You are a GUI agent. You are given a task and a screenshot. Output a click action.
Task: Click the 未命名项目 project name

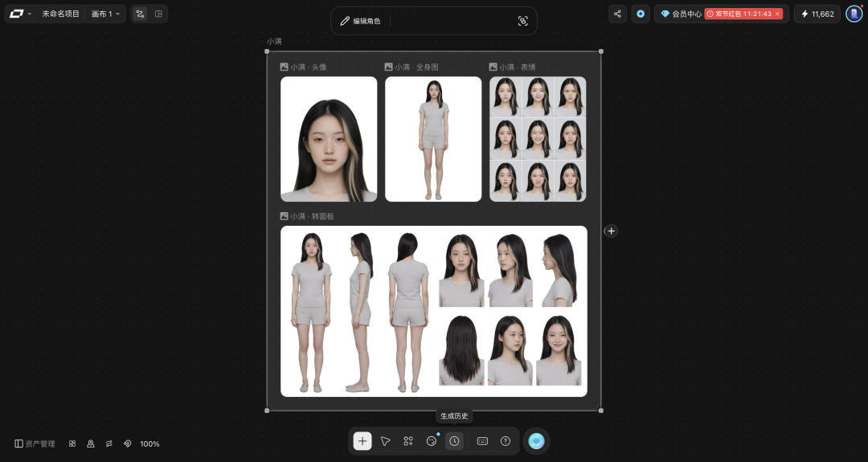pos(61,14)
